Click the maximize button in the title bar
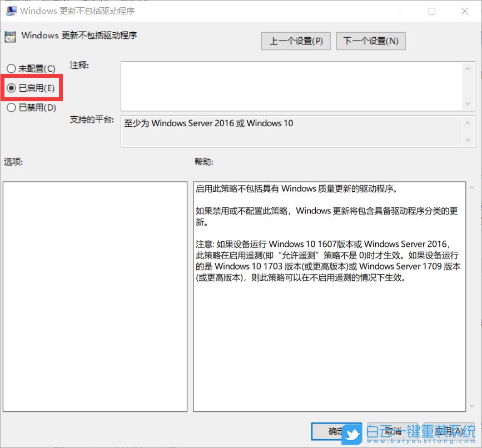The image size is (482, 448). click(x=431, y=11)
